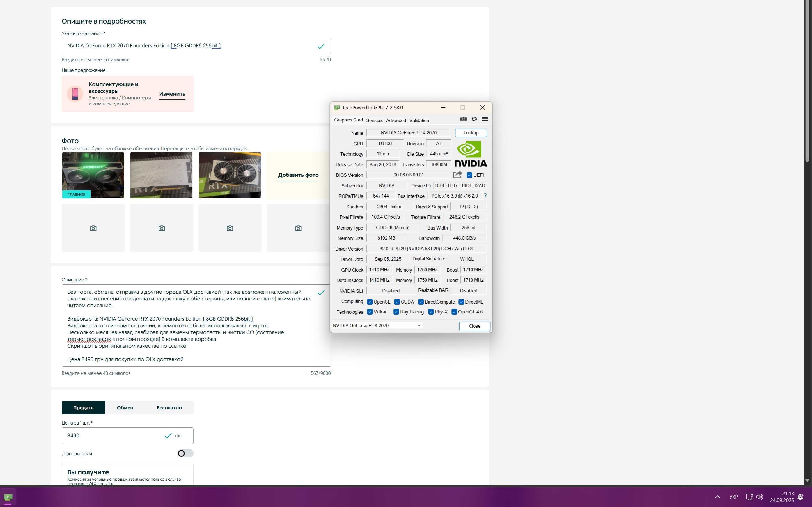This screenshot has width=812, height=507.
Task: Click the page vertical scrollbar
Action: point(807,81)
